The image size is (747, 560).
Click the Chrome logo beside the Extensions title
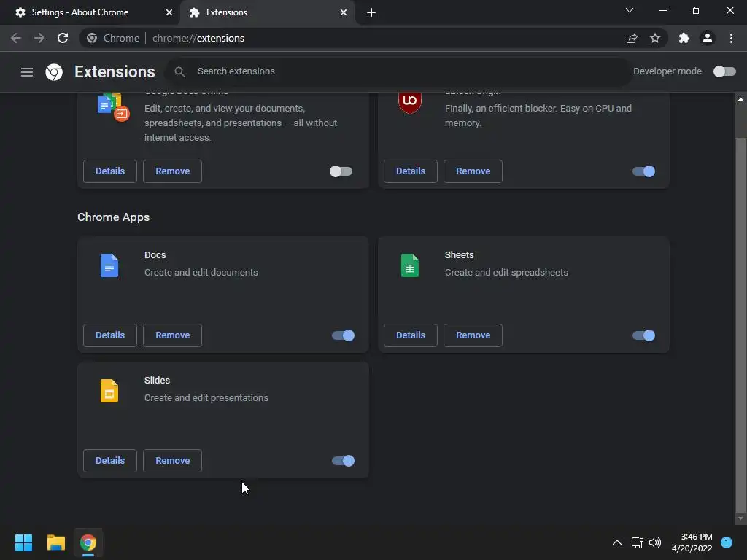tap(54, 72)
